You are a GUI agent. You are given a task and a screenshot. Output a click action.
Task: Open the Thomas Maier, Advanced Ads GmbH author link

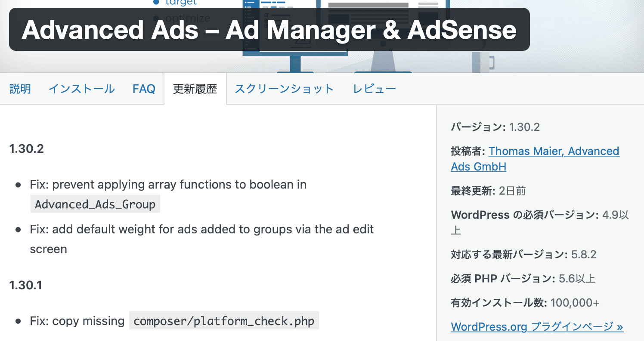(x=535, y=159)
